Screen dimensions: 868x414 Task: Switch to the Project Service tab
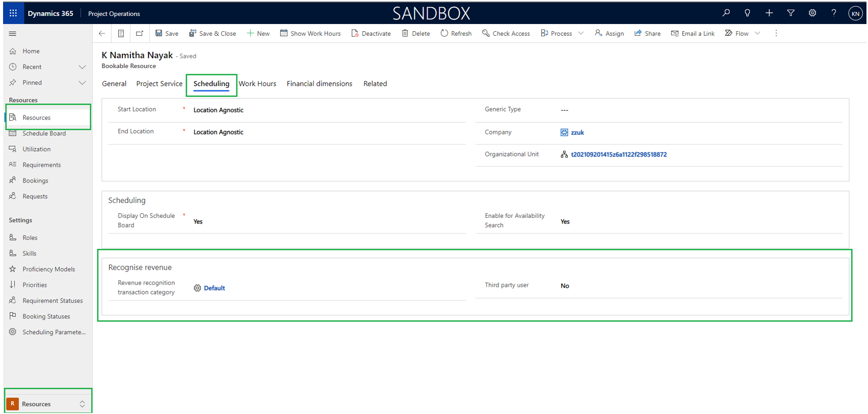tap(159, 84)
